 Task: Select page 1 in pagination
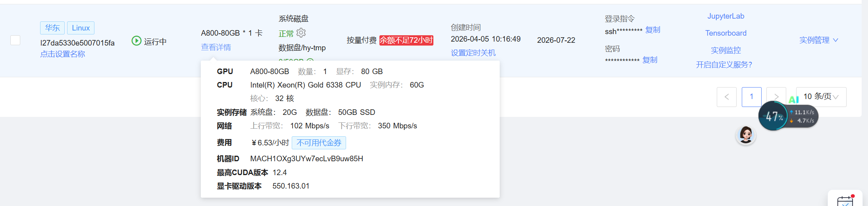pos(751,97)
